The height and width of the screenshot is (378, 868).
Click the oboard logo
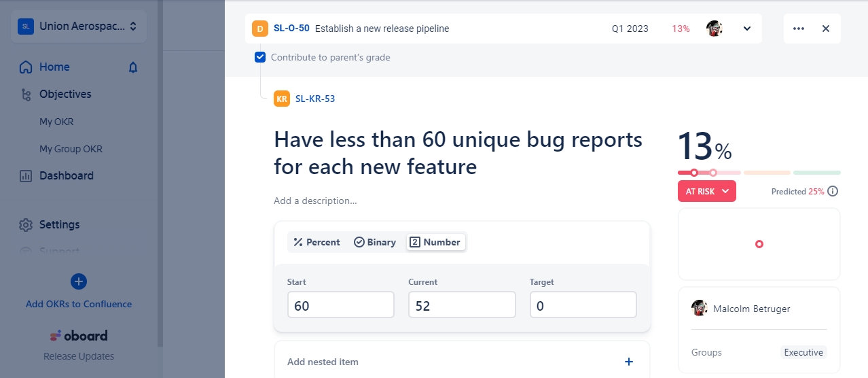click(79, 335)
